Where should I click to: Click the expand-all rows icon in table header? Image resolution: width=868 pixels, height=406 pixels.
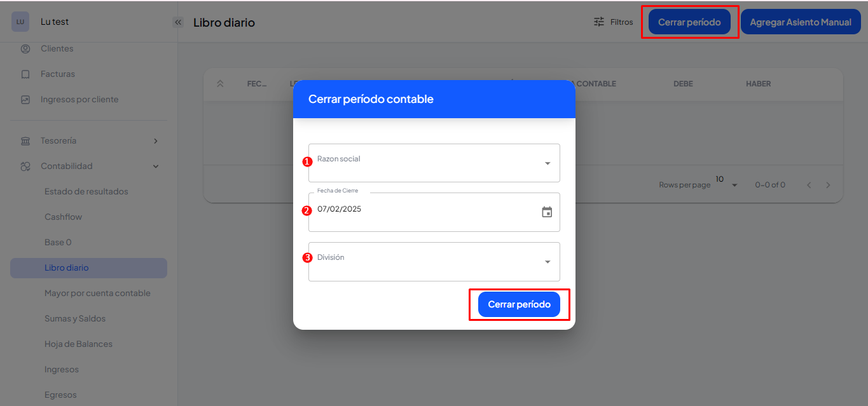[x=220, y=84]
